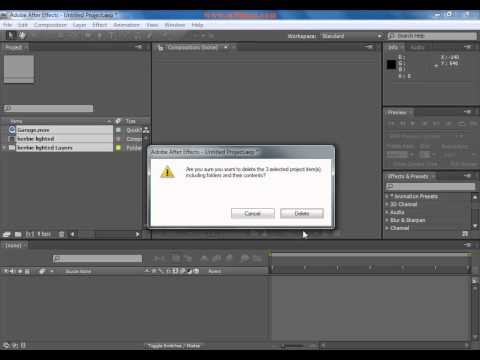Confirm with Delete button in dialog
The height and width of the screenshot is (360, 480).
pyautogui.click(x=302, y=213)
